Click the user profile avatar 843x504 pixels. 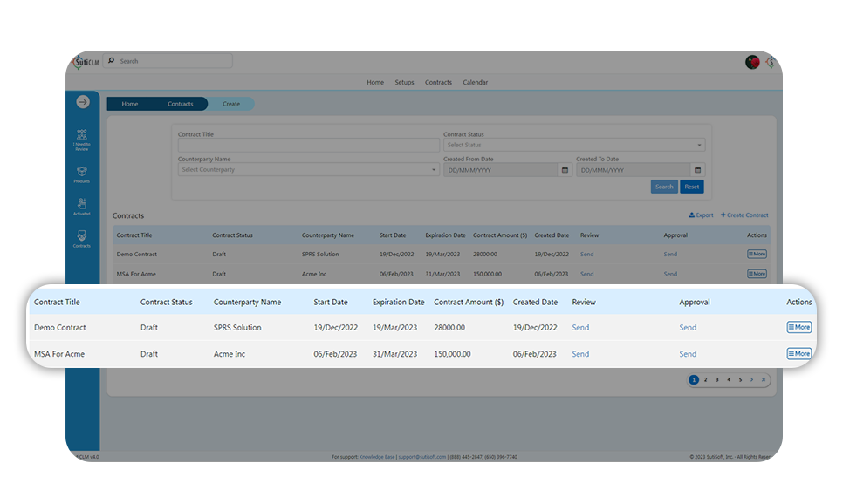751,62
